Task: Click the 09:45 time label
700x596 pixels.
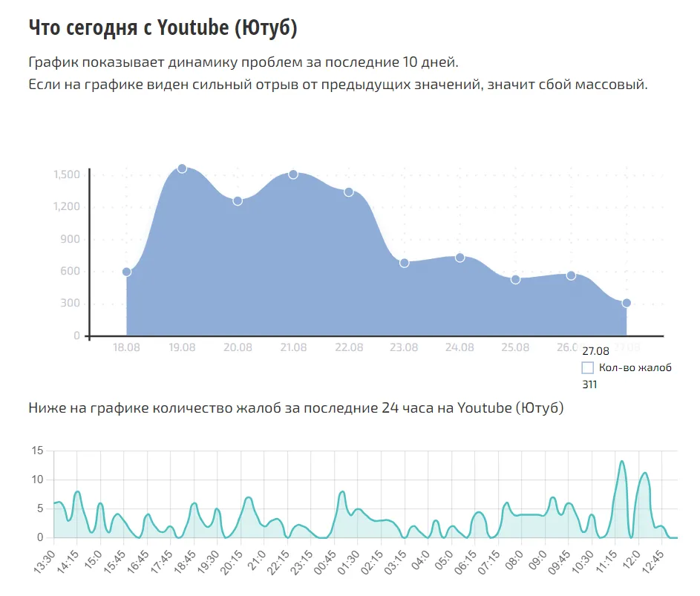Action: 559,562
